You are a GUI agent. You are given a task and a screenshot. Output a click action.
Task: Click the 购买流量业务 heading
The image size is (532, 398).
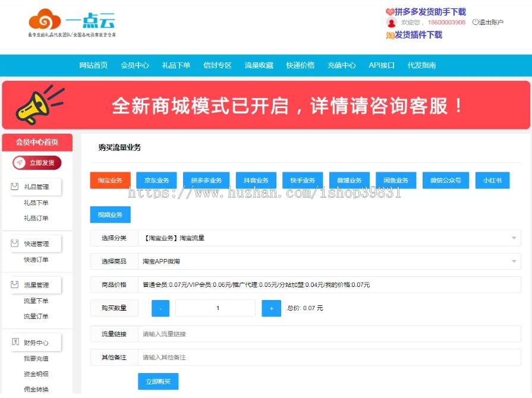pos(119,147)
